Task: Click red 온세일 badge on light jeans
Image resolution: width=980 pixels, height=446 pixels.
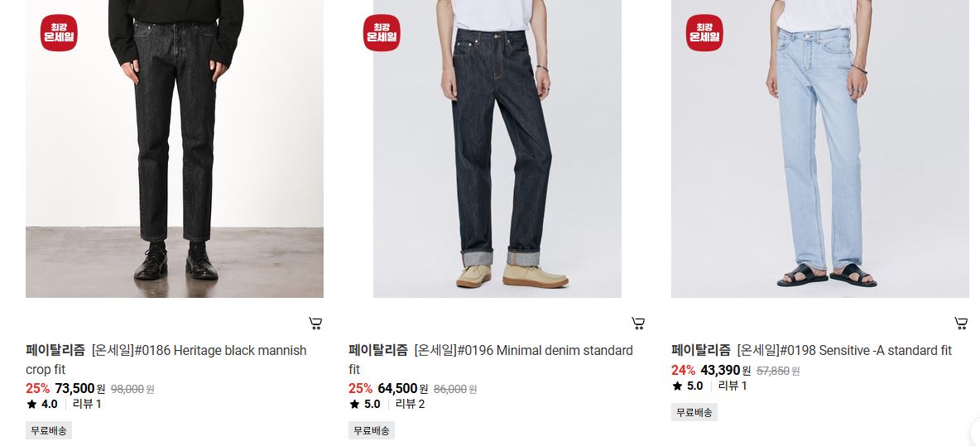Action: click(x=704, y=32)
